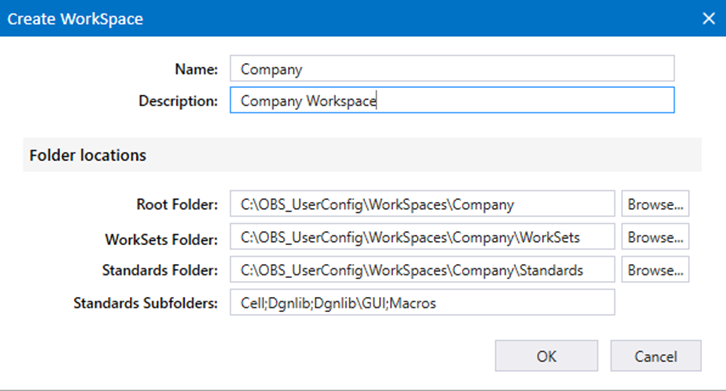This screenshot has height=391, width=726.
Task: Open Browse for the WorkSets Folder
Action: tap(655, 237)
